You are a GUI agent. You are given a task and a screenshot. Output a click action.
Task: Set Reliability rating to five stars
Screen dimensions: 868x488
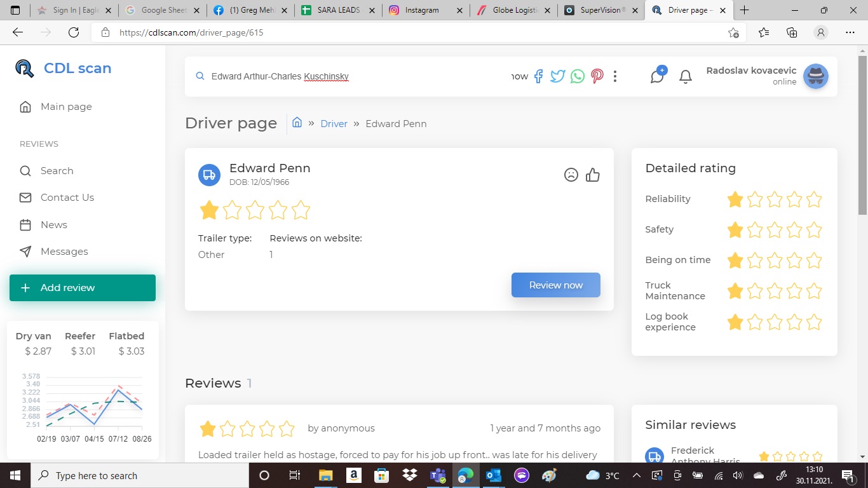[814, 200]
